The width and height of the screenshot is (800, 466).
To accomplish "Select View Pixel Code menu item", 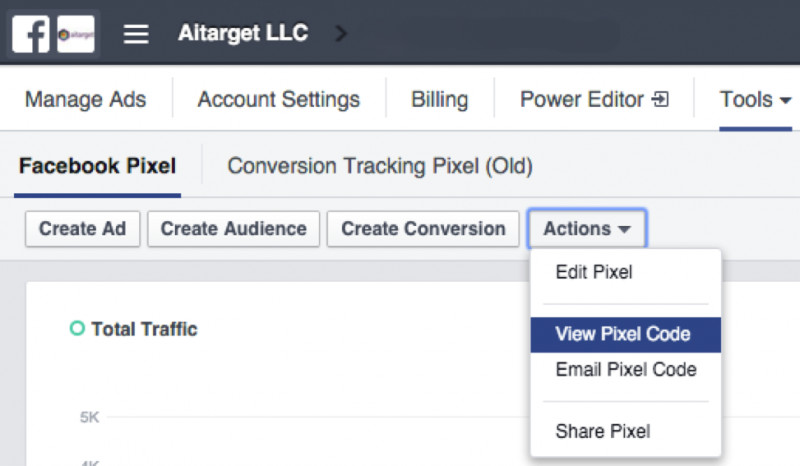I will (x=626, y=334).
